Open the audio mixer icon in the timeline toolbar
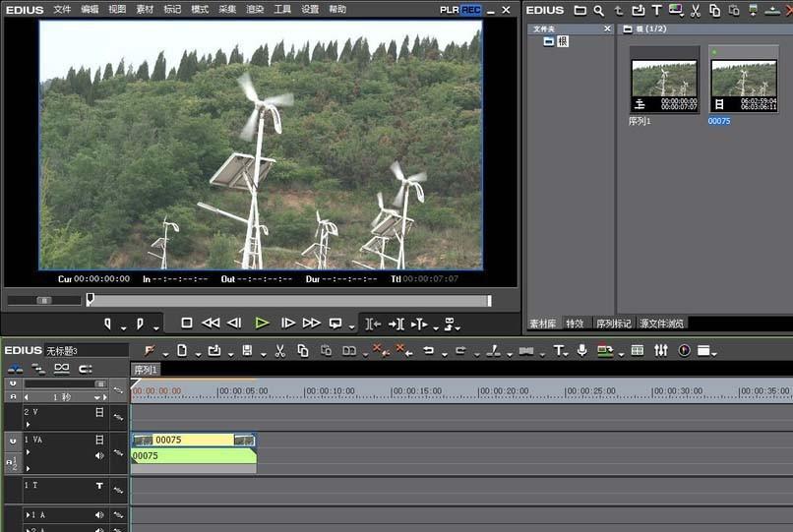 [660, 350]
